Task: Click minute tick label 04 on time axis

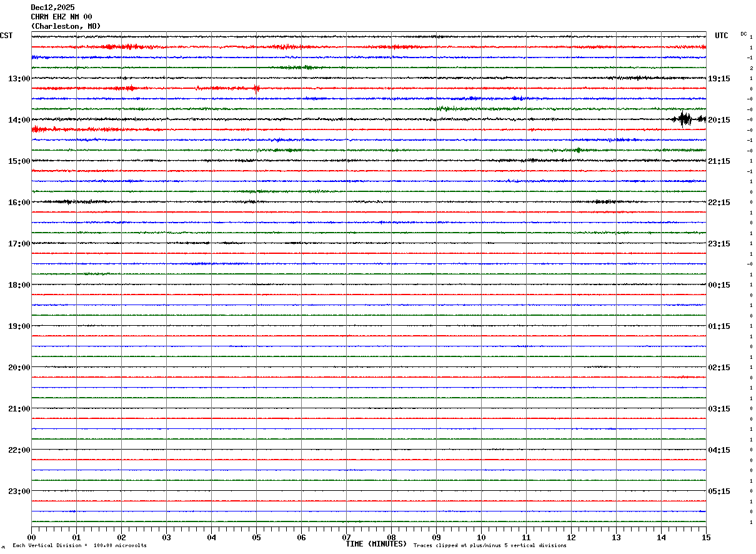Action: (211, 537)
